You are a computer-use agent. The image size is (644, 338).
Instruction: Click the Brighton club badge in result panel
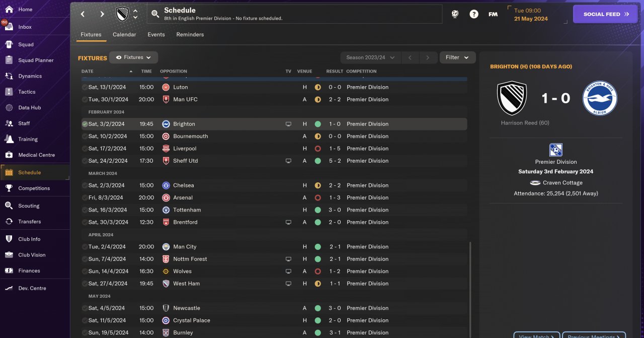click(x=600, y=98)
